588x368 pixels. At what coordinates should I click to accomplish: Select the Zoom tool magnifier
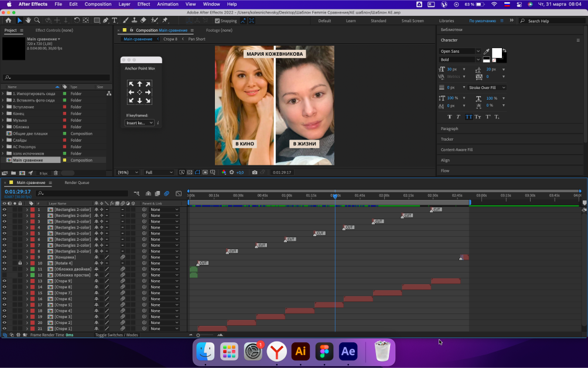tap(36, 21)
